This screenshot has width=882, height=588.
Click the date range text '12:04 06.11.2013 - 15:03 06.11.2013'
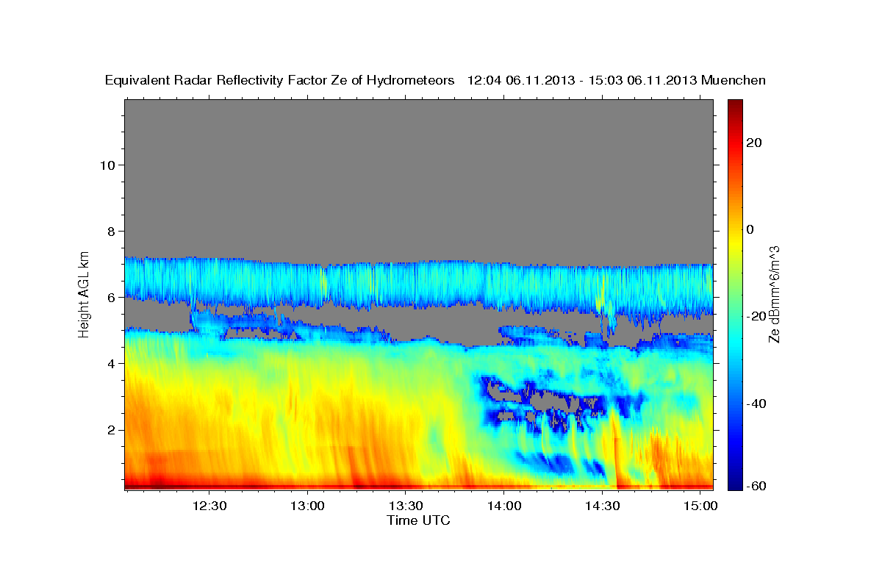(583, 80)
